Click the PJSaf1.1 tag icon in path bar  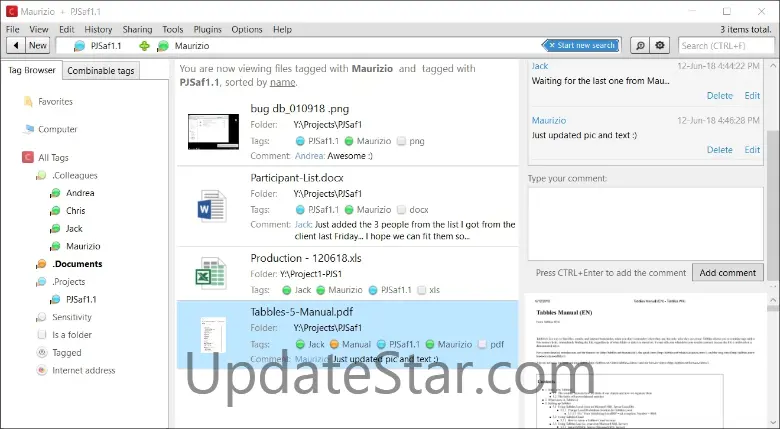(x=79, y=46)
